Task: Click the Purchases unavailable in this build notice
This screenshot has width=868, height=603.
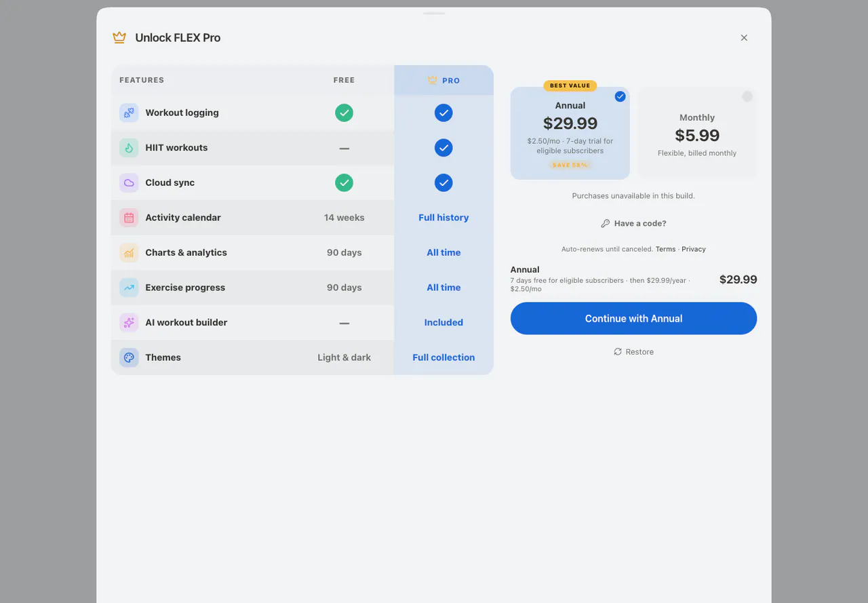Action: [633, 196]
